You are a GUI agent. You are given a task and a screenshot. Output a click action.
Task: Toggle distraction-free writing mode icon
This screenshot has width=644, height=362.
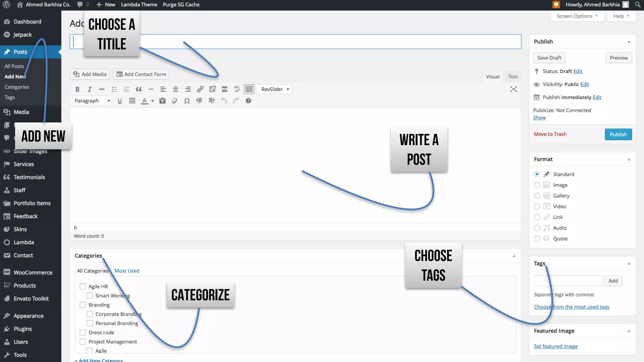coord(514,89)
